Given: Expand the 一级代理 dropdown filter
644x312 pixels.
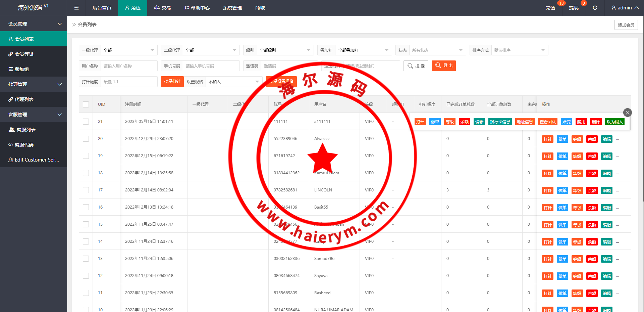Looking at the screenshot, I should tap(129, 50).
